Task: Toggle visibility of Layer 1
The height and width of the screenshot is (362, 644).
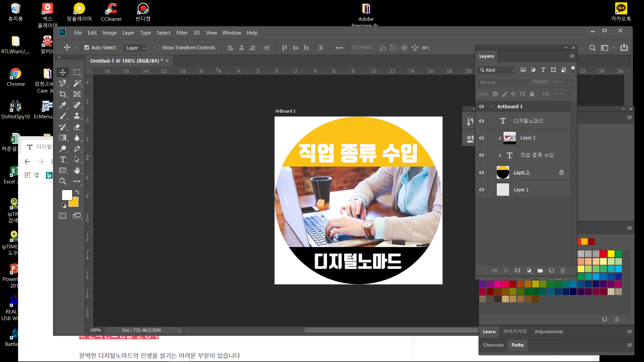Action: click(x=482, y=190)
